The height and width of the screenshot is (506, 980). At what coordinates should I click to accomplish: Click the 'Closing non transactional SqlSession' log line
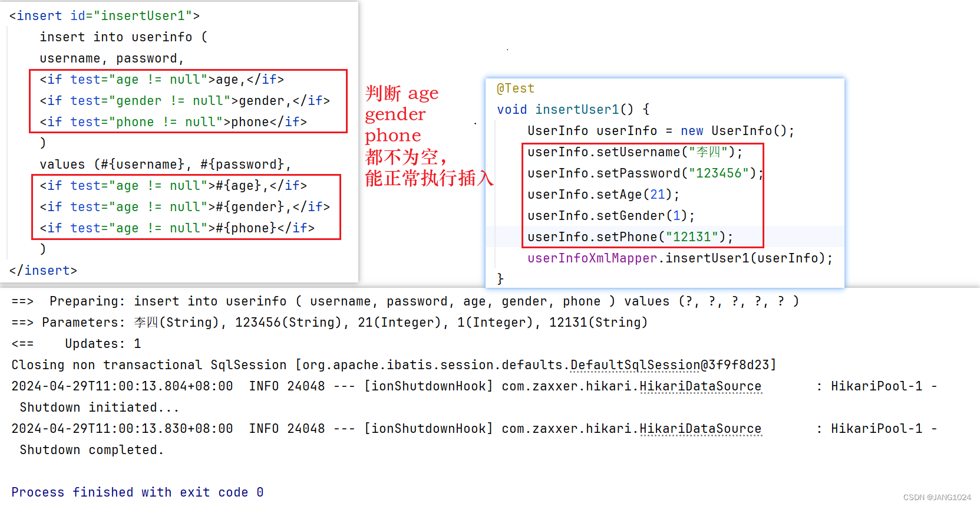pos(394,365)
